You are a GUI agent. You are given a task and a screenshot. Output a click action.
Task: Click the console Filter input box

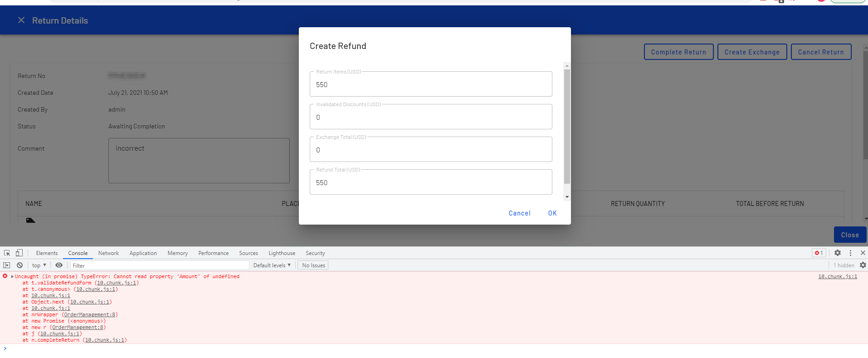159,265
